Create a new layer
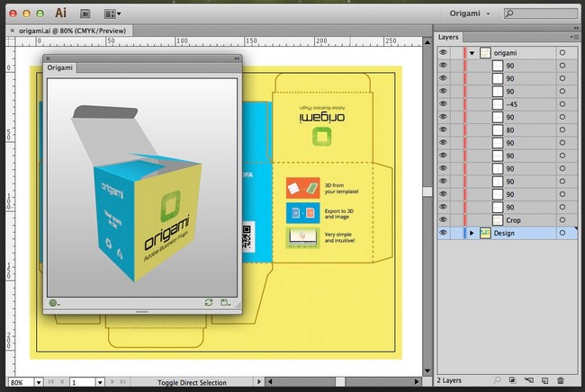The width and height of the screenshot is (585, 392). pos(544,380)
